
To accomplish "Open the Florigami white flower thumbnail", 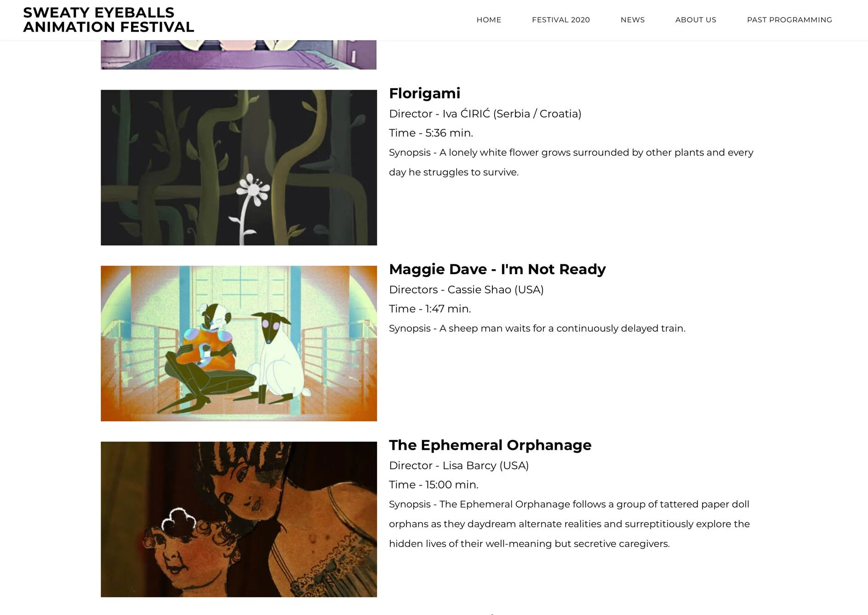I will pyautogui.click(x=239, y=167).
